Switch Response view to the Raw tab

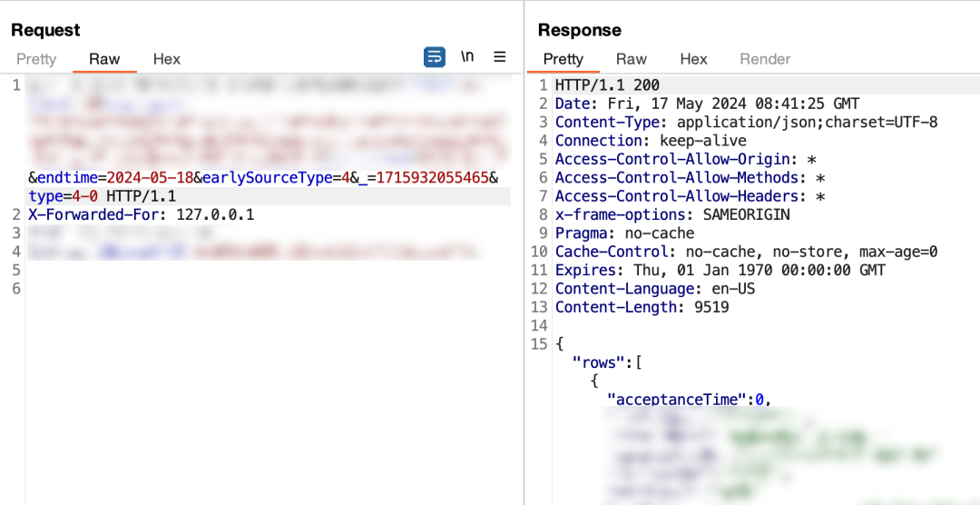point(632,59)
